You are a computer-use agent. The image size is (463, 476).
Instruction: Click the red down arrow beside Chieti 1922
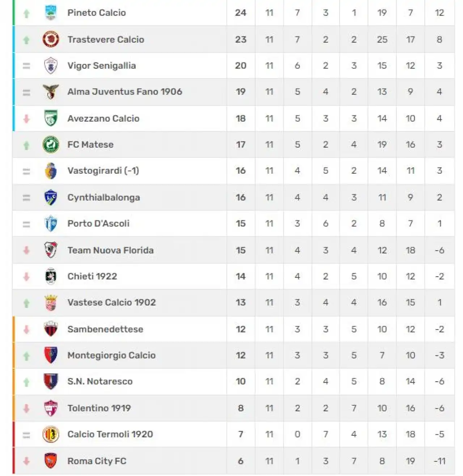26,277
